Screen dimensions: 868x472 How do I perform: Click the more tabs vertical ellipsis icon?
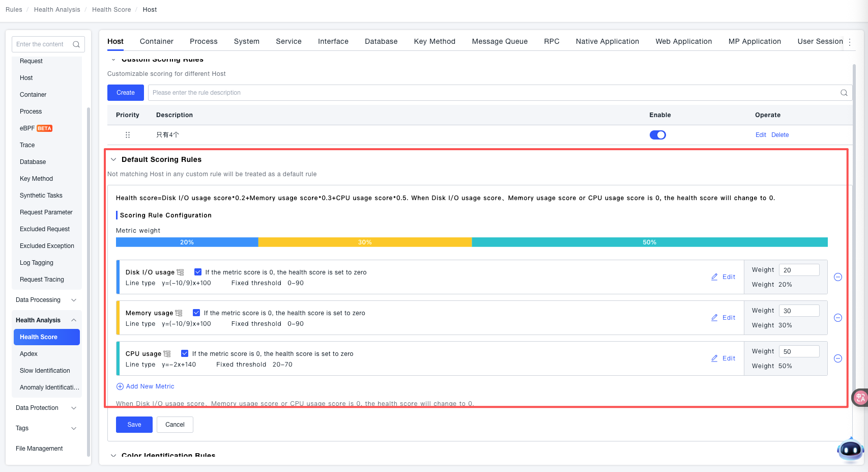point(850,42)
